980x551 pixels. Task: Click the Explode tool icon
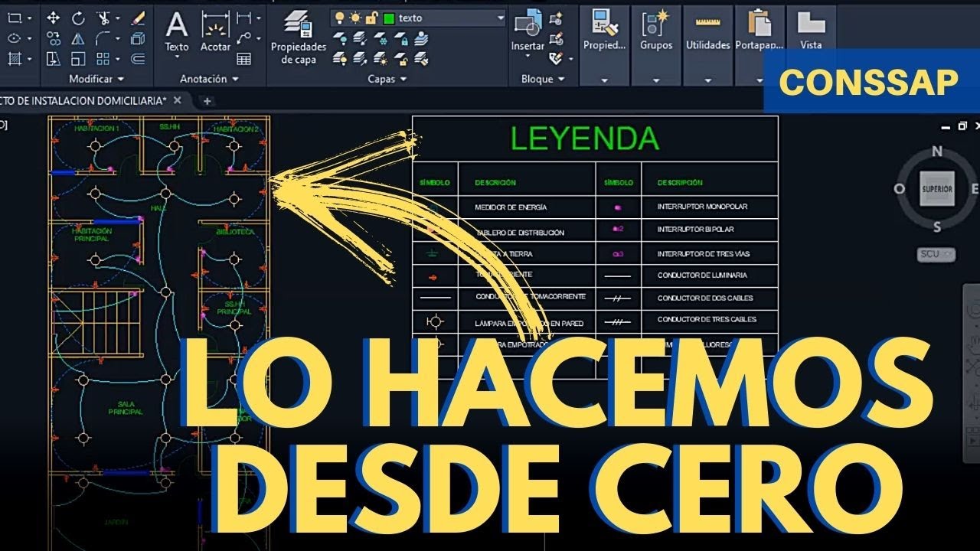pos(138,38)
